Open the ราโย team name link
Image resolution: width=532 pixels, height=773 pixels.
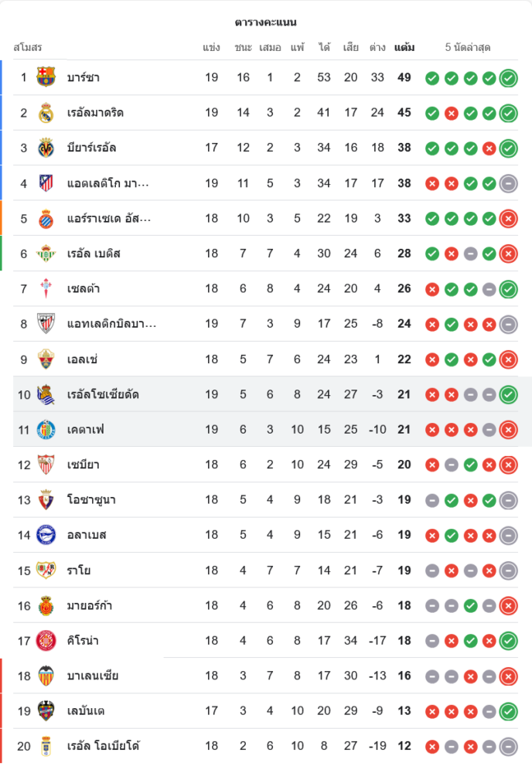click(x=79, y=570)
